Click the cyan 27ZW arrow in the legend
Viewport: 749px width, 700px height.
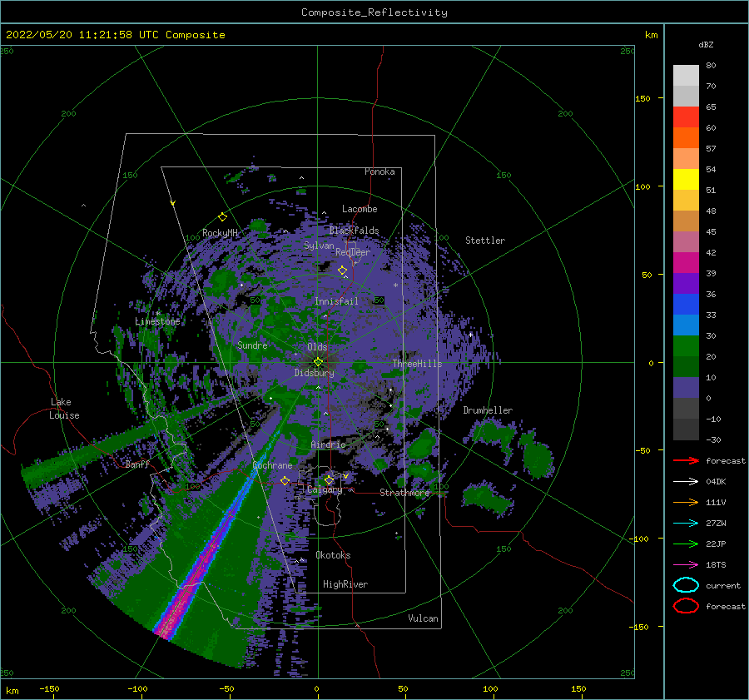686,524
